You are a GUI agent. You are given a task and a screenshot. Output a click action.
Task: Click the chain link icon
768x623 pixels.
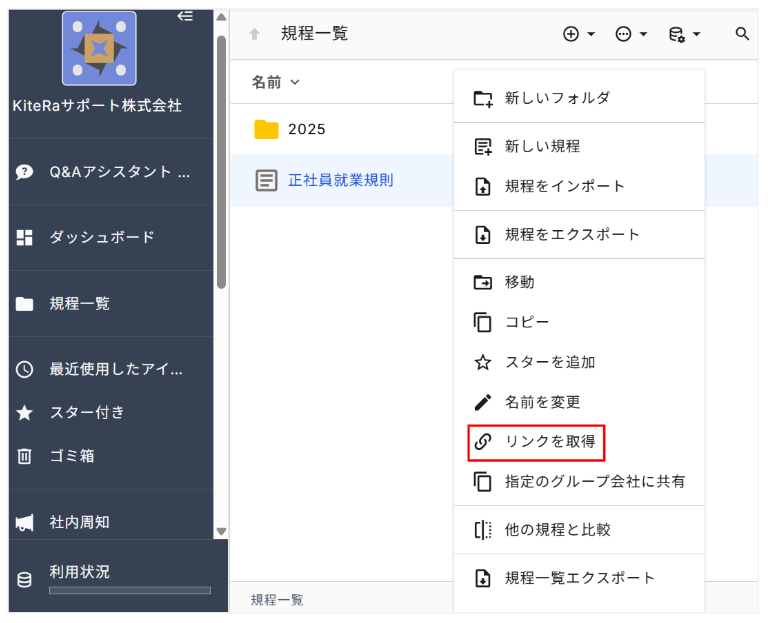483,442
